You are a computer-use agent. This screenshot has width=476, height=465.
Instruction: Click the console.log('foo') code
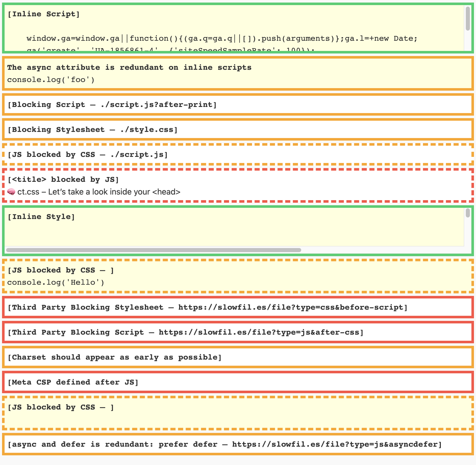click(51, 80)
